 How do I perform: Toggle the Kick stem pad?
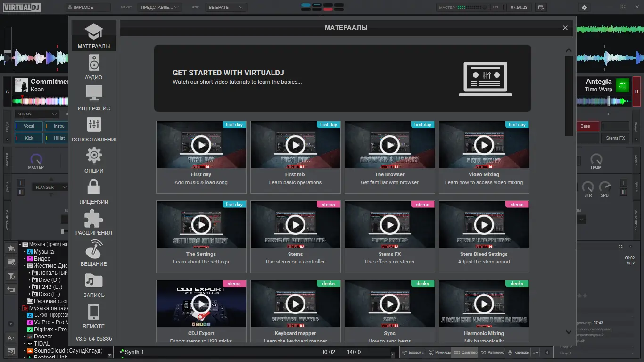(29, 138)
